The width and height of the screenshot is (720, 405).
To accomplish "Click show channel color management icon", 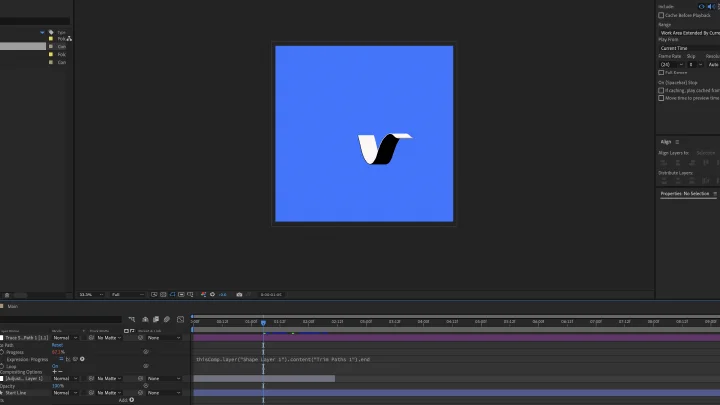I will coord(203,295).
